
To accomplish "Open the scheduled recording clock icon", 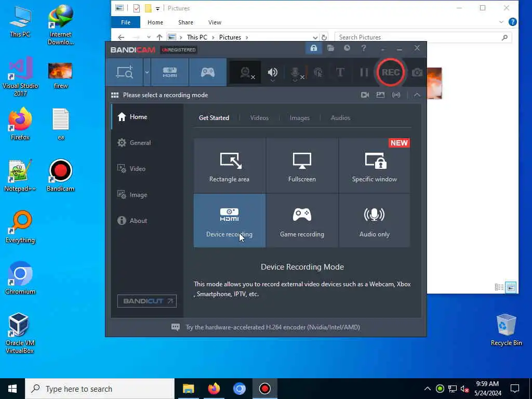I will 347,48.
